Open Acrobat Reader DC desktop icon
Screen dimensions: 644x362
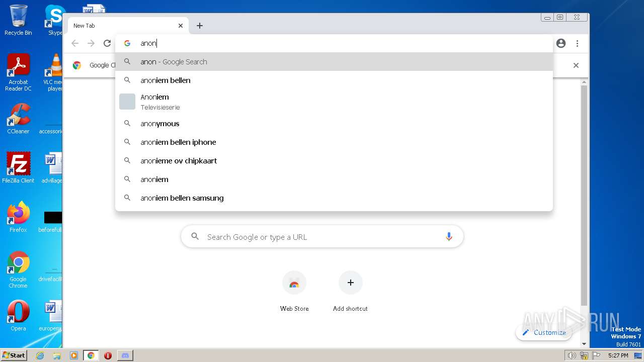pyautogui.click(x=18, y=72)
